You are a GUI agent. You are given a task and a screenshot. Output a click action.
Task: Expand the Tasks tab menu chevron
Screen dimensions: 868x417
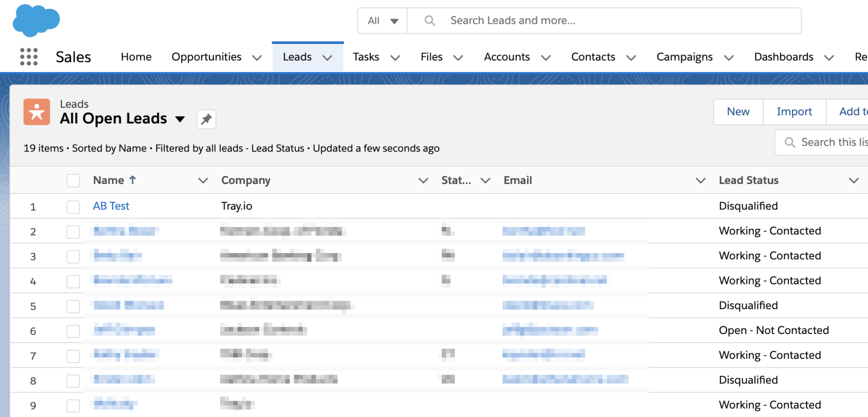[395, 58]
